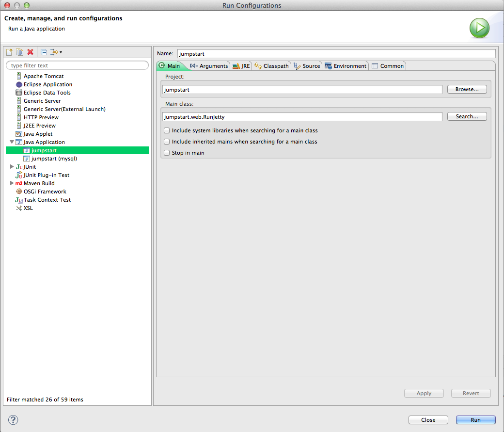Select the Eclipse Application entry
Image resolution: width=504 pixels, height=432 pixels.
47,84
